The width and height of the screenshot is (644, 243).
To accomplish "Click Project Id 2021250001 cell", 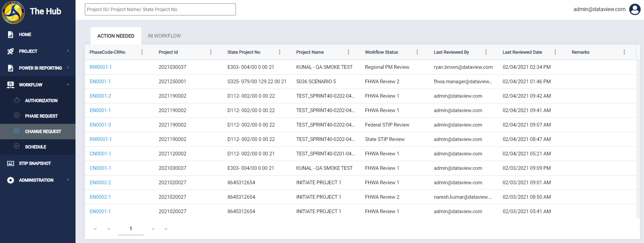I will pyautogui.click(x=172, y=82).
